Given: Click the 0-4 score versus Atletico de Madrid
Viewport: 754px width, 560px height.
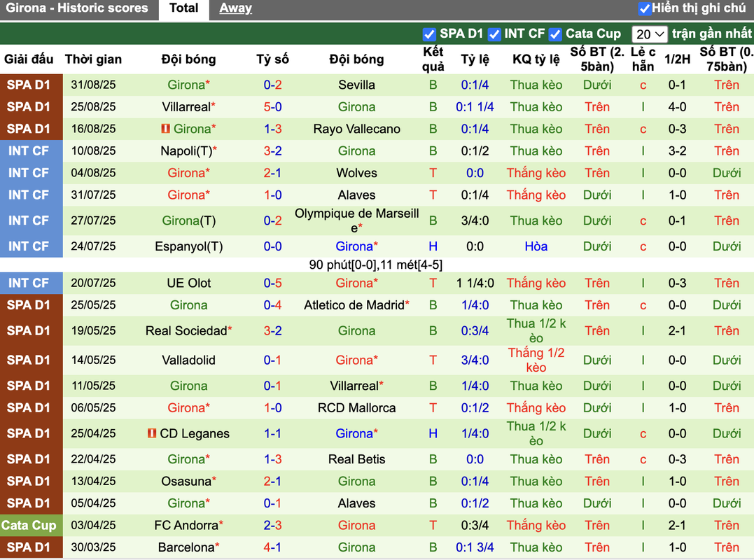Looking at the screenshot, I should [x=272, y=305].
